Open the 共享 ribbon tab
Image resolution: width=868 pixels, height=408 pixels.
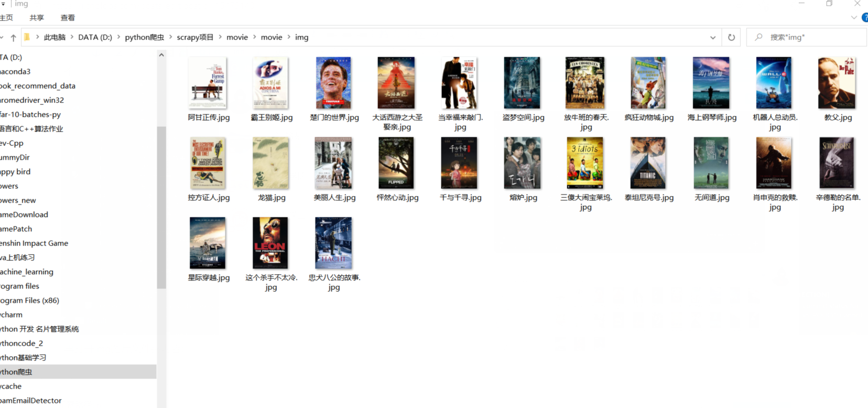pyautogui.click(x=37, y=17)
